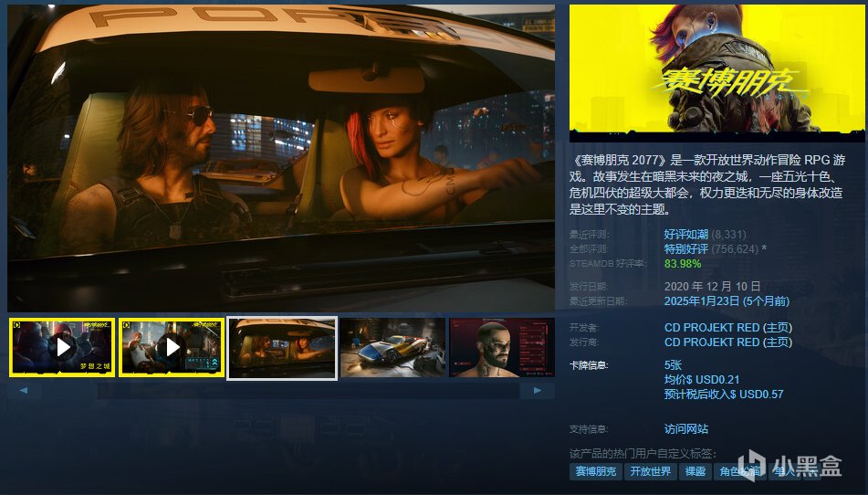Select the 角色扮演 tag
Viewport: 868px width, 495px height.
[x=740, y=471]
